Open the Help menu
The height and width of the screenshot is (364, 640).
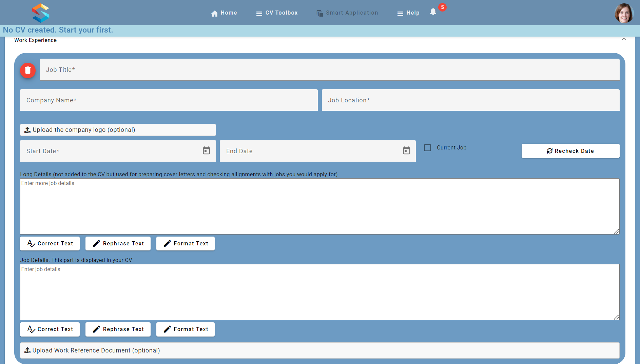(x=408, y=13)
